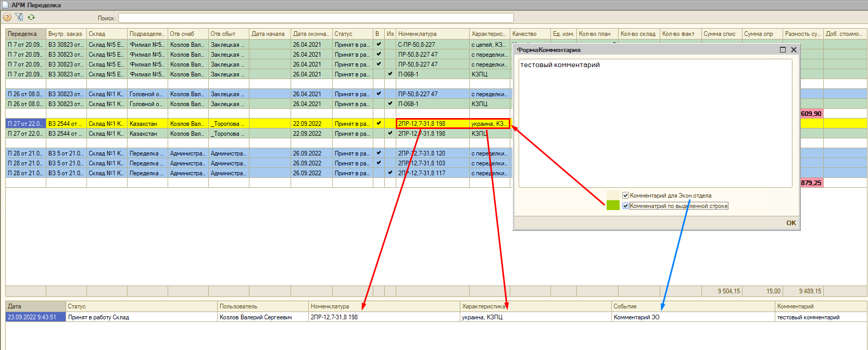Click the Кол-во план column header
868x350 pixels.
click(x=597, y=34)
